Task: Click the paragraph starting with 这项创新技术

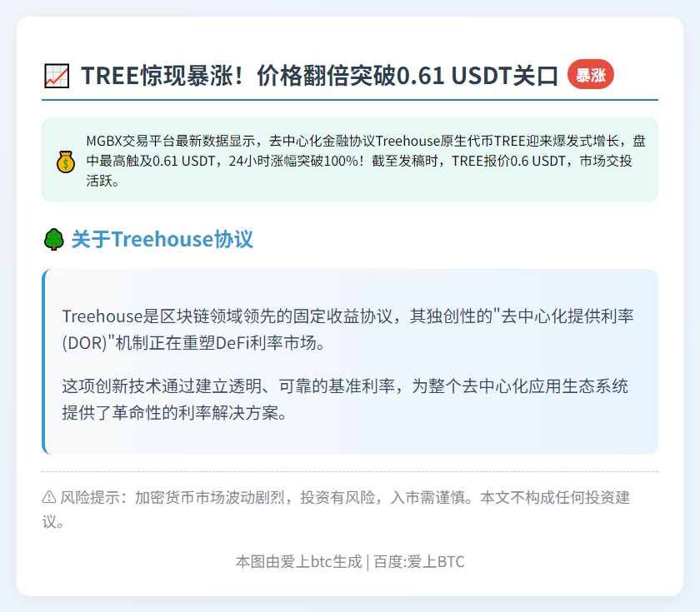Action: coord(345,399)
